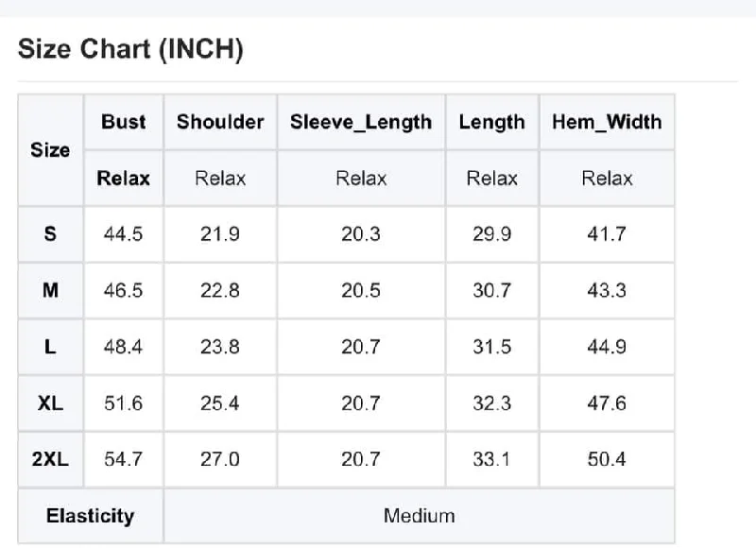756x548 pixels.
Task: Select the M size row label
Action: click(50, 291)
